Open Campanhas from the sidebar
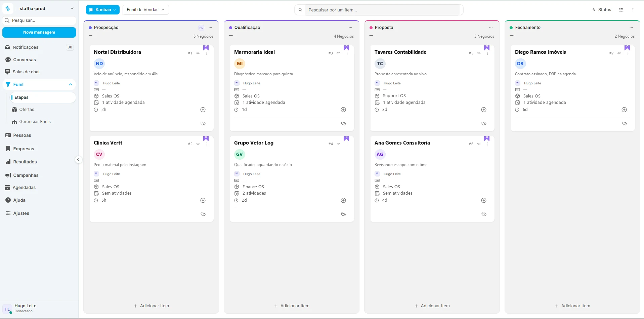Viewport: 644px width, 319px height. (x=39, y=175)
